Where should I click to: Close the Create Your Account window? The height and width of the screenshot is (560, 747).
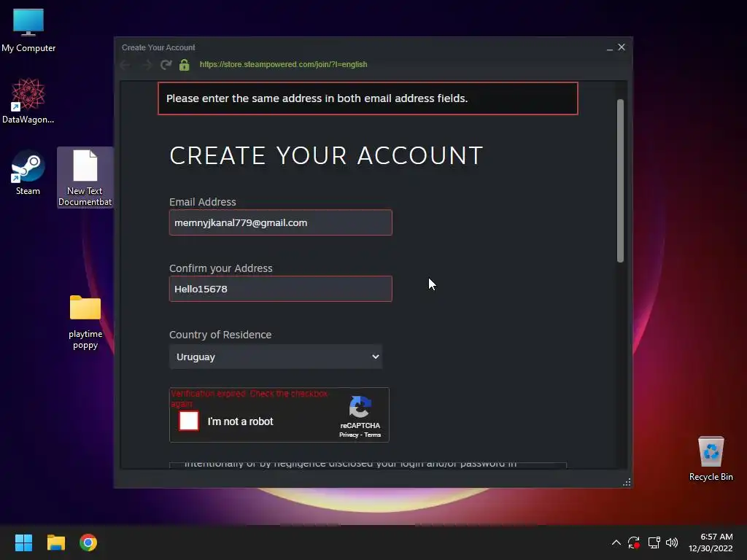pos(622,47)
